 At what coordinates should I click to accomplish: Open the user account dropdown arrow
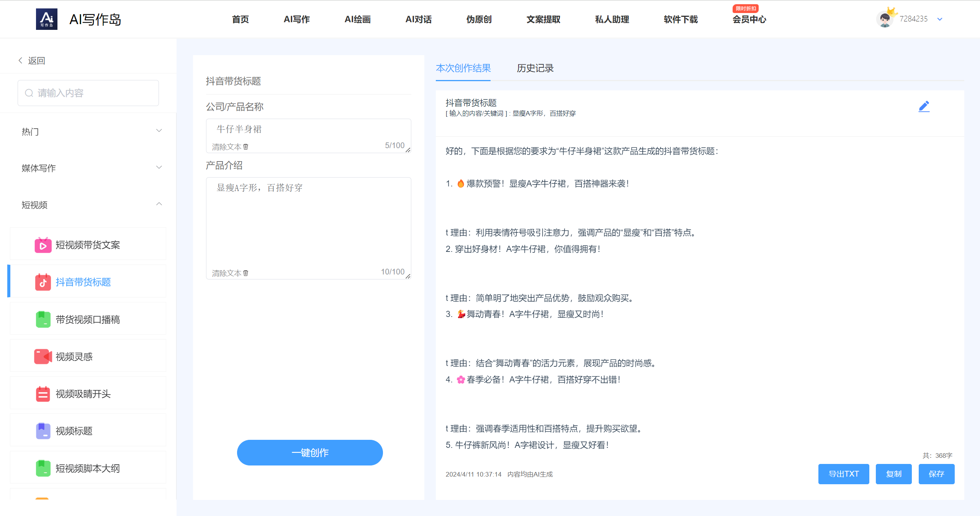[x=939, y=19]
